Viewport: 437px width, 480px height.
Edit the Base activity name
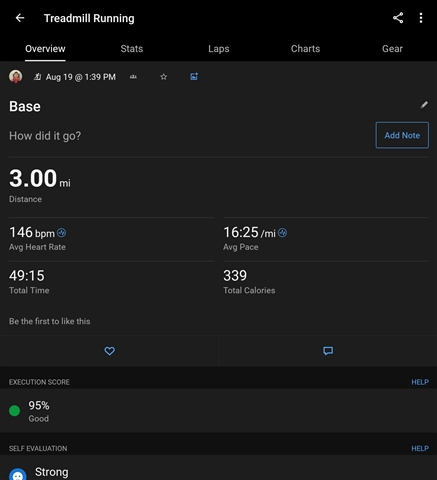point(424,105)
